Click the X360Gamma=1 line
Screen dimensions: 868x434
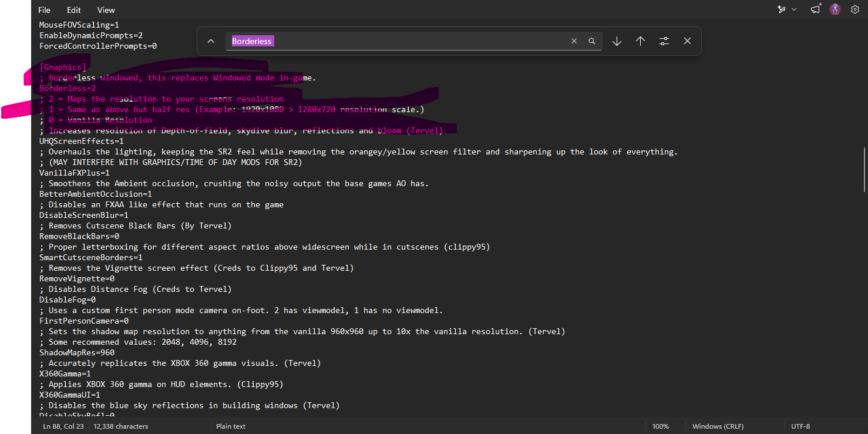point(65,374)
